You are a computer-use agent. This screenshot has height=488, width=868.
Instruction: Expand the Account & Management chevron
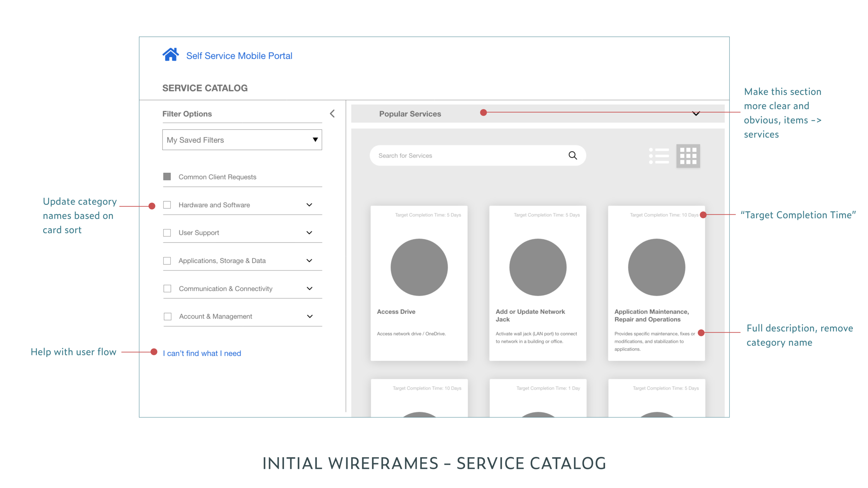pos(310,316)
